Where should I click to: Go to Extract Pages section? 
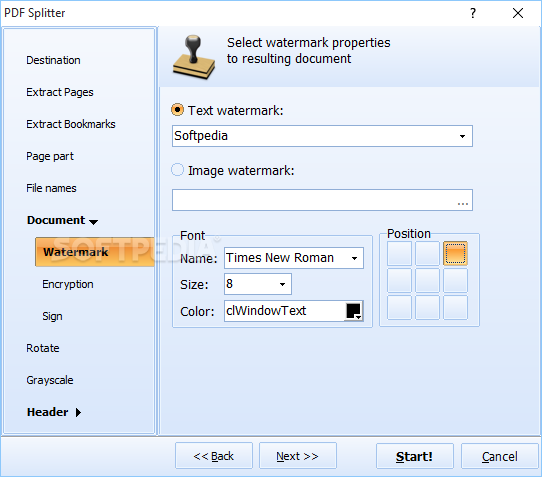pos(60,92)
